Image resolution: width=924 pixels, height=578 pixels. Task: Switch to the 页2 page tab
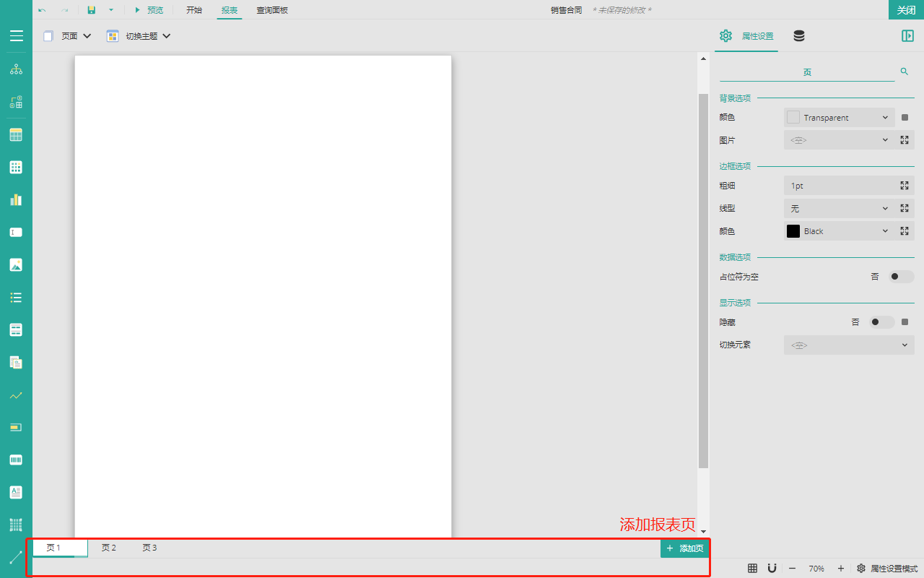[x=109, y=548]
